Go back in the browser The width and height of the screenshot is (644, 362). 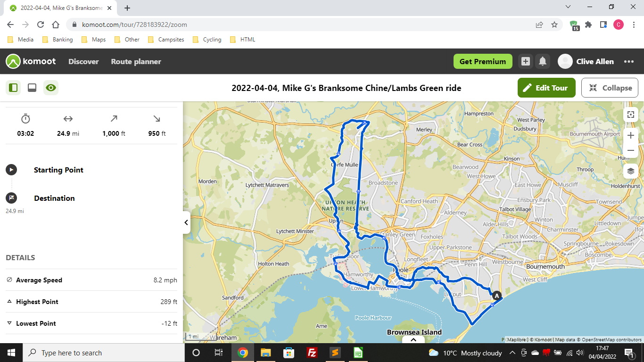click(x=10, y=25)
